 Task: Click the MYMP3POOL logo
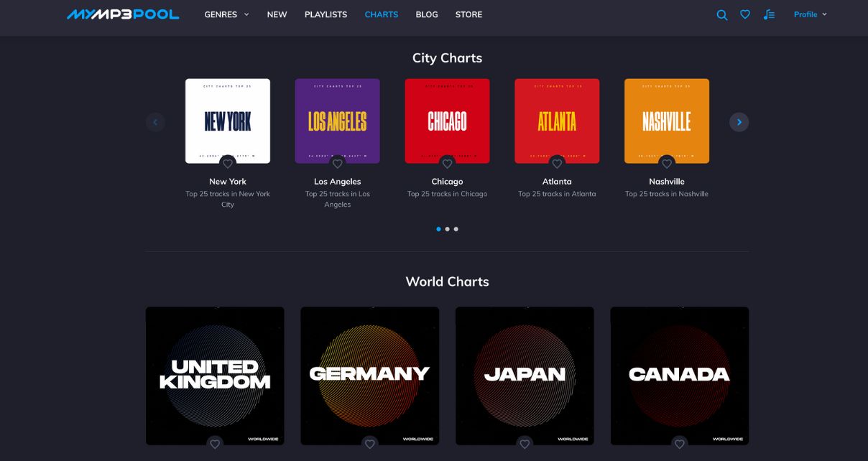(123, 13)
